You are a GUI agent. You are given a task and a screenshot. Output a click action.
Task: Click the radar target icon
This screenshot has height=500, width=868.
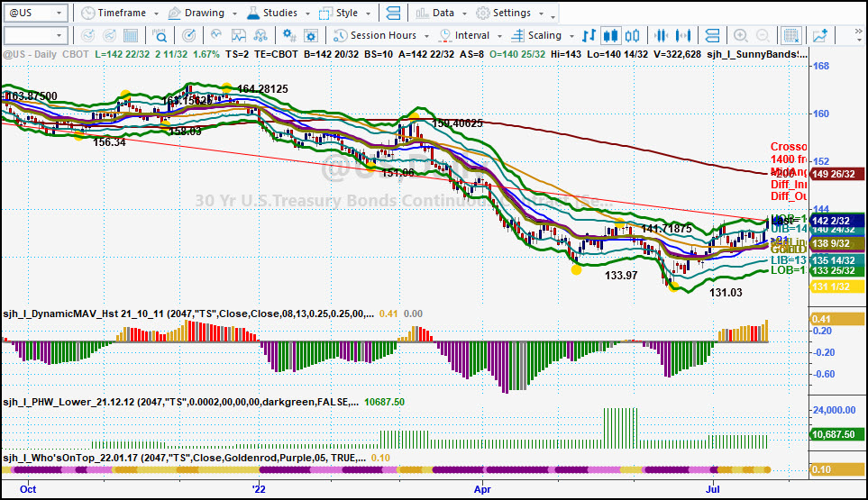coord(188,35)
